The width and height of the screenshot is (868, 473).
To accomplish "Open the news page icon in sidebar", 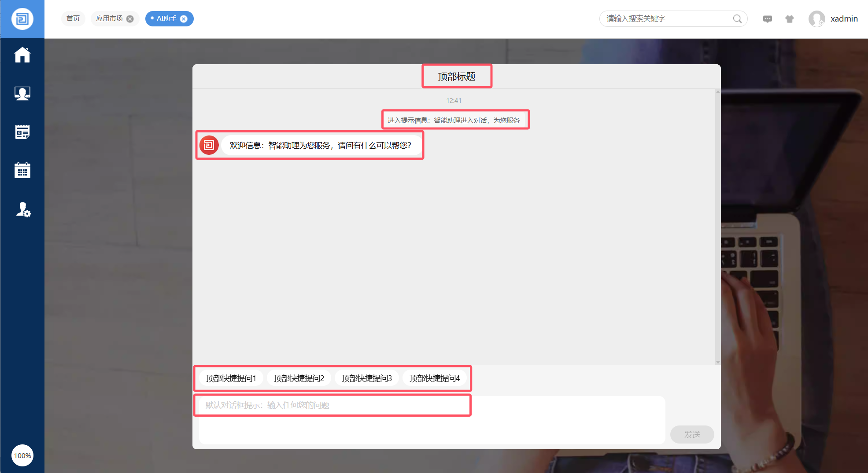I will point(22,132).
